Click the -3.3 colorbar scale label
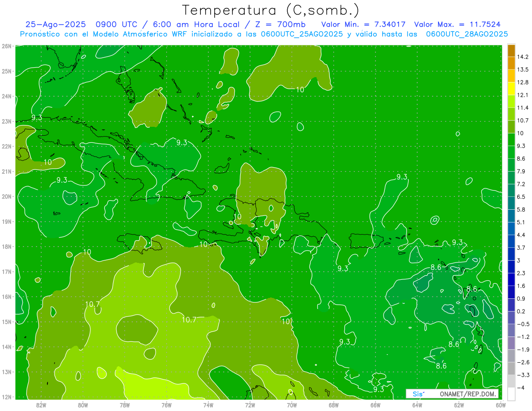Viewport: 532px width, 411px height. click(523, 375)
